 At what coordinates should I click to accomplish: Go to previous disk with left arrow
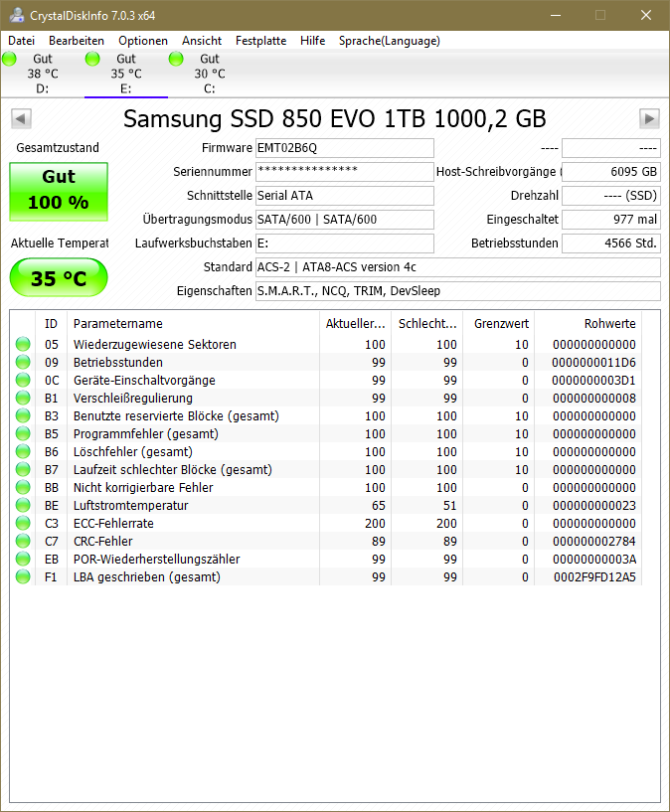(21, 118)
